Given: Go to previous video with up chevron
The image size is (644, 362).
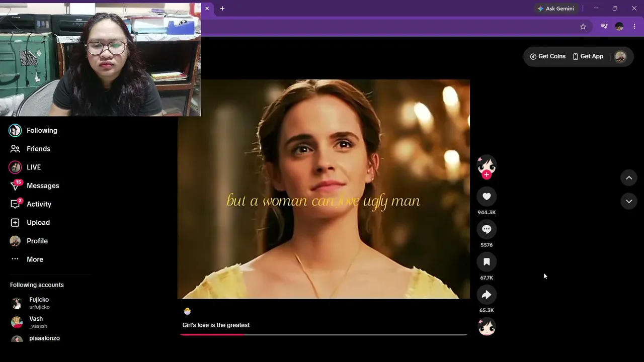Looking at the screenshot, I should click(629, 178).
